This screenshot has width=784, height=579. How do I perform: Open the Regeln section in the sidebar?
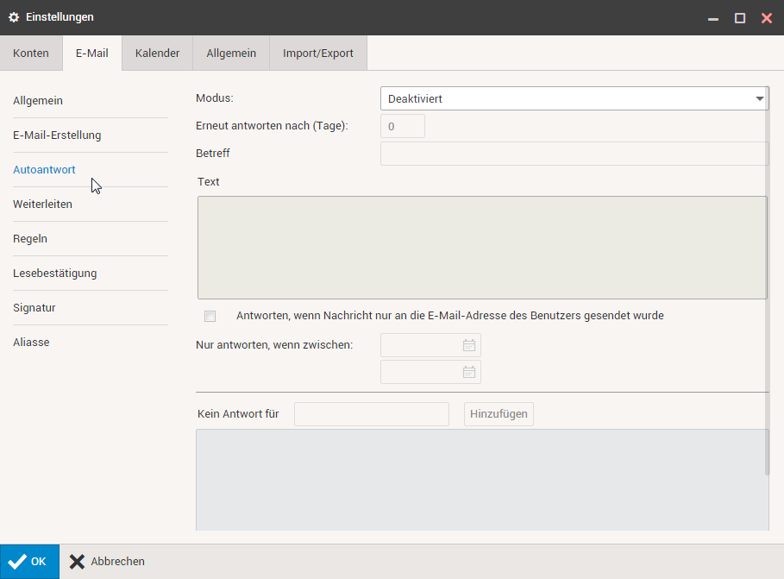30,239
